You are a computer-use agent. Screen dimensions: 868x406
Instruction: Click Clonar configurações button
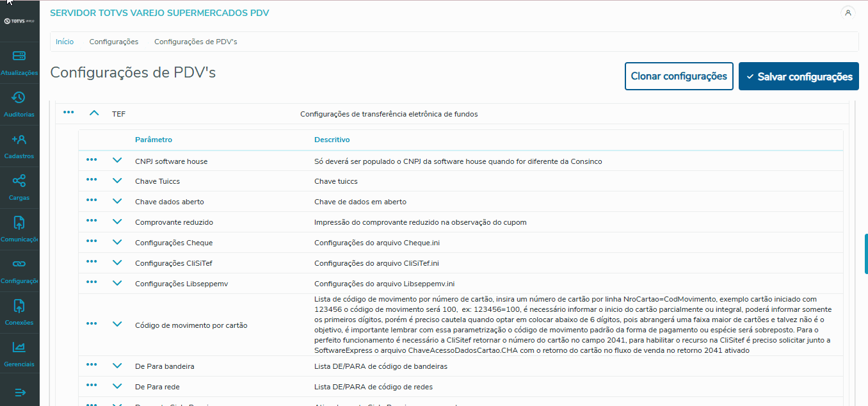(679, 76)
